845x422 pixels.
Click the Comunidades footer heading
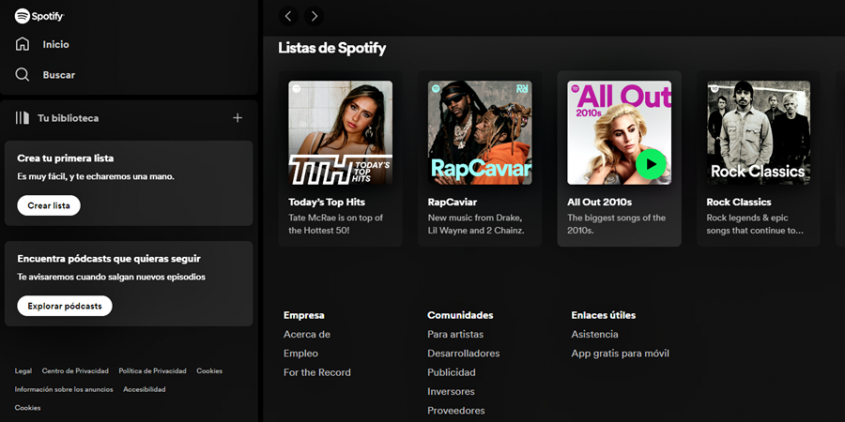click(x=460, y=315)
